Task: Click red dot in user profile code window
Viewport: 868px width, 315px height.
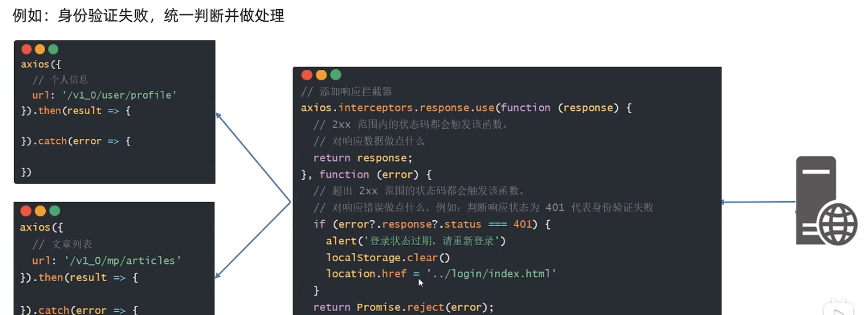Action: [26, 49]
